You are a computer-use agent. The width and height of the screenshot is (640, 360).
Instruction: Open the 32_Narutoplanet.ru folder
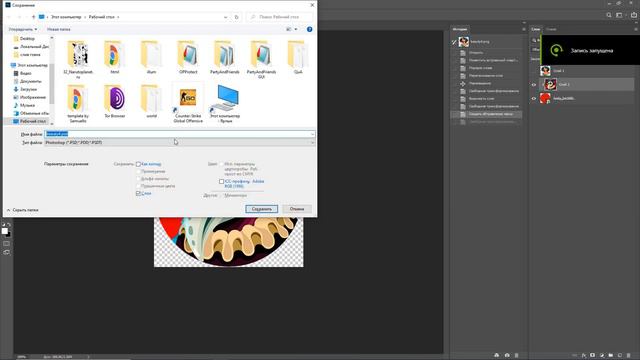point(78,59)
